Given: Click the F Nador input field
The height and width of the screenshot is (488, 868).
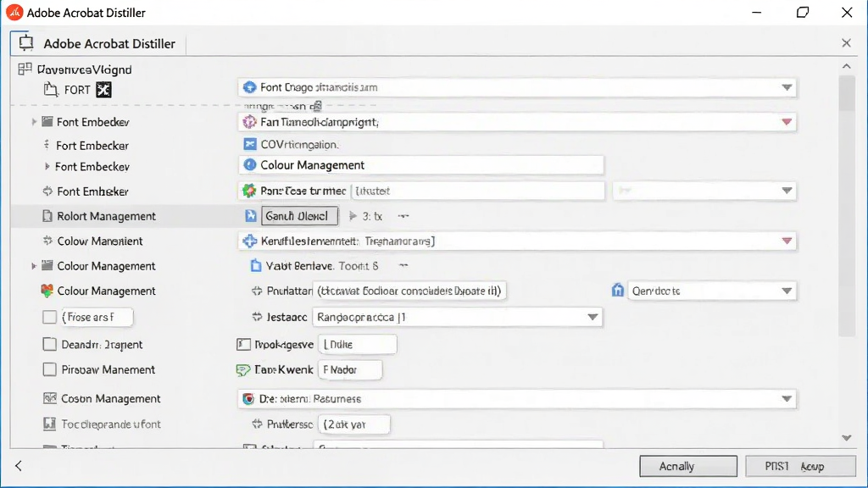Looking at the screenshot, I should 350,369.
